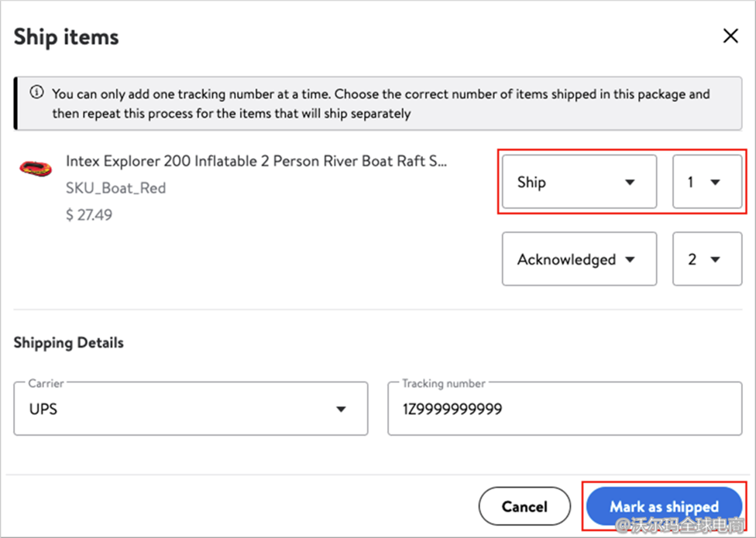Click the Shipping Details section heading
The width and height of the screenshot is (756, 538).
68,342
